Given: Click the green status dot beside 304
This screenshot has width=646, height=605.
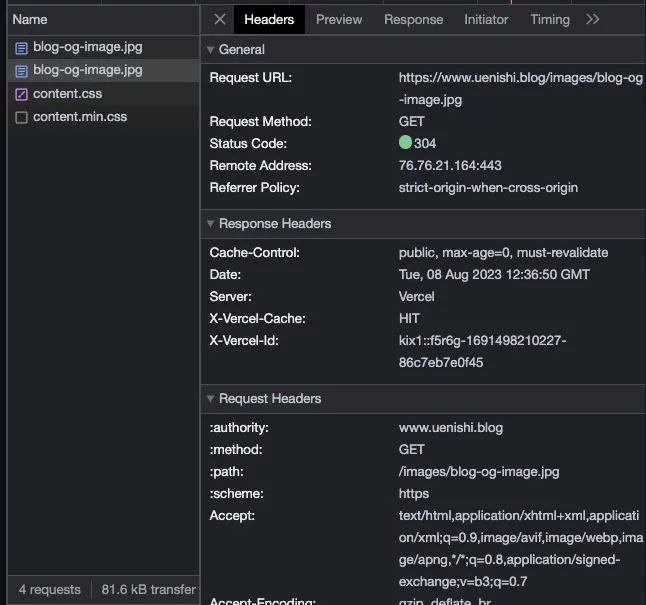Looking at the screenshot, I should pyautogui.click(x=405, y=144).
